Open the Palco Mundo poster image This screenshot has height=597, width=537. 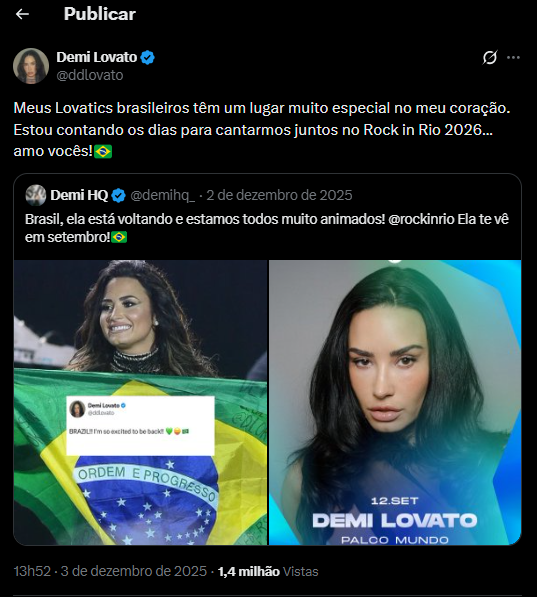pos(395,402)
